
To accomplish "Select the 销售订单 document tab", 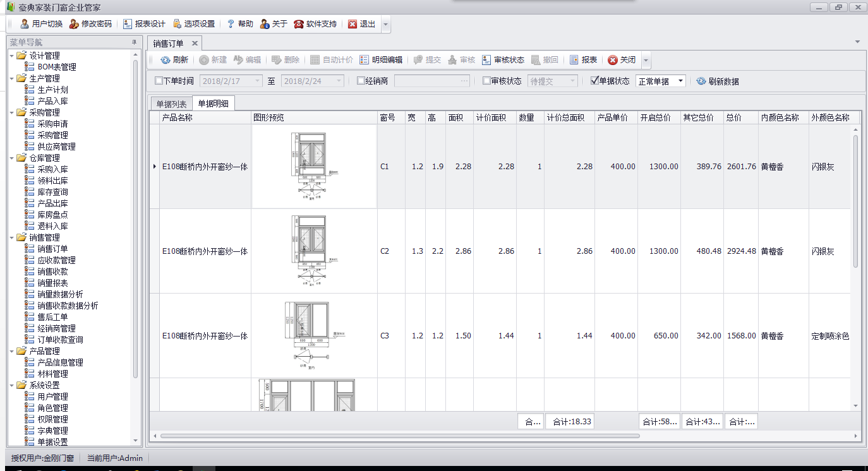I will pyautogui.click(x=169, y=44).
